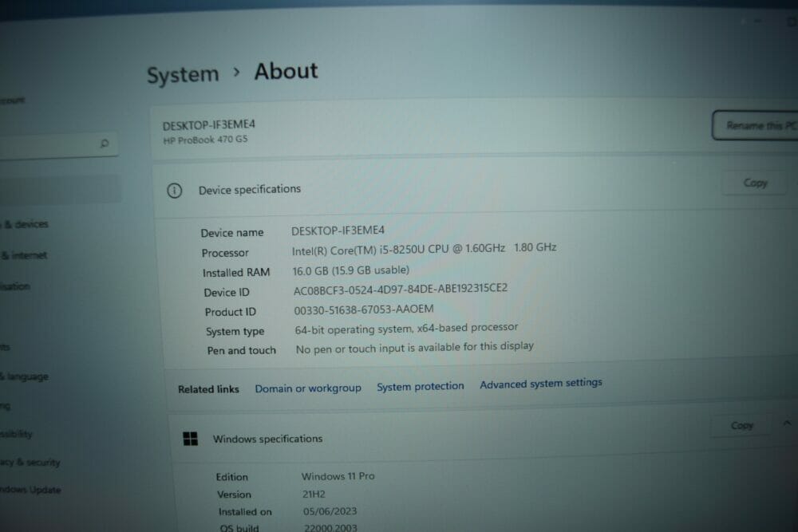Select the DESKTOP-IF3EME4 title at the top
Screen dimensions: 798x532
208,124
